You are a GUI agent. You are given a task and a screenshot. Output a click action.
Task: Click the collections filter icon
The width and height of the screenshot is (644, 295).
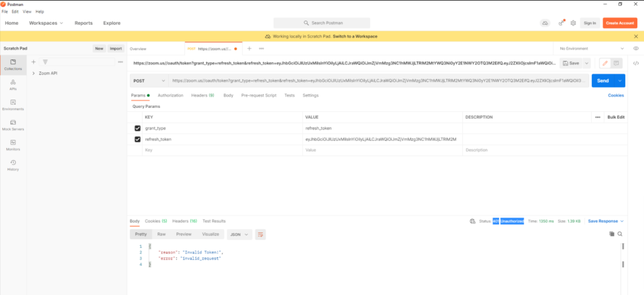tap(45, 62)
